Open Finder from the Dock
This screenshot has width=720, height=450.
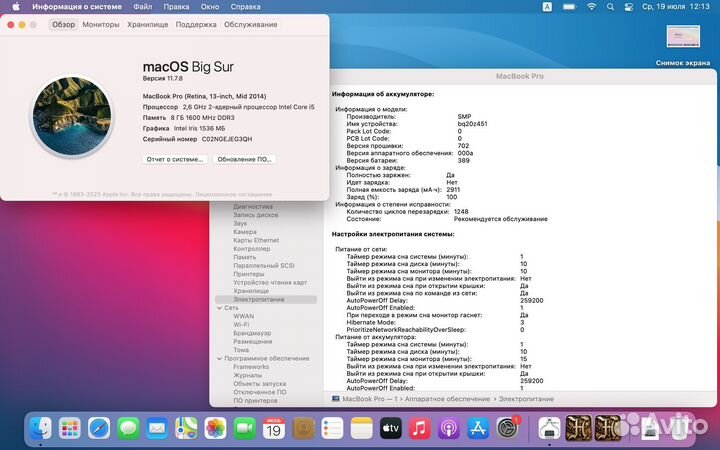click(x=40, y=428)
